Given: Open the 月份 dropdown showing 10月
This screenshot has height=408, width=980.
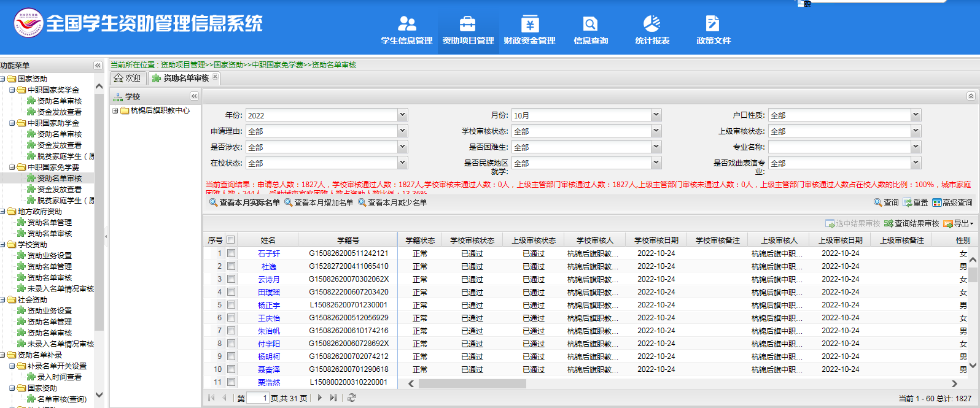Looking at the screenshot, I should tap(656, 115).
